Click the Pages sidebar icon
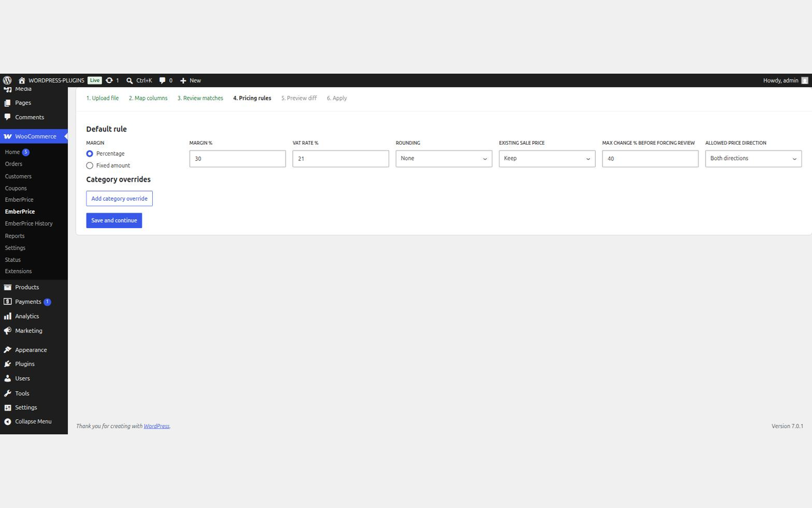The width and height of the screenshot is (812, 508). [x=8, y=103]
